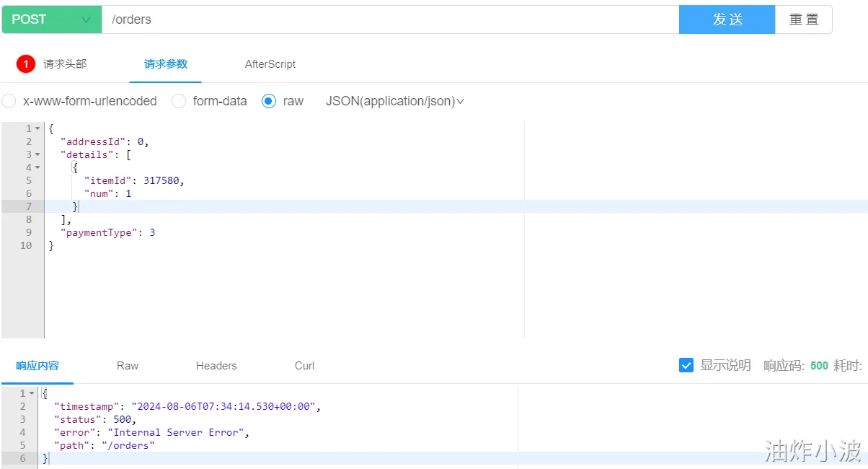Click the red header count badge
The width and height of the screenshot is (868, 469).
click(26, 64)
